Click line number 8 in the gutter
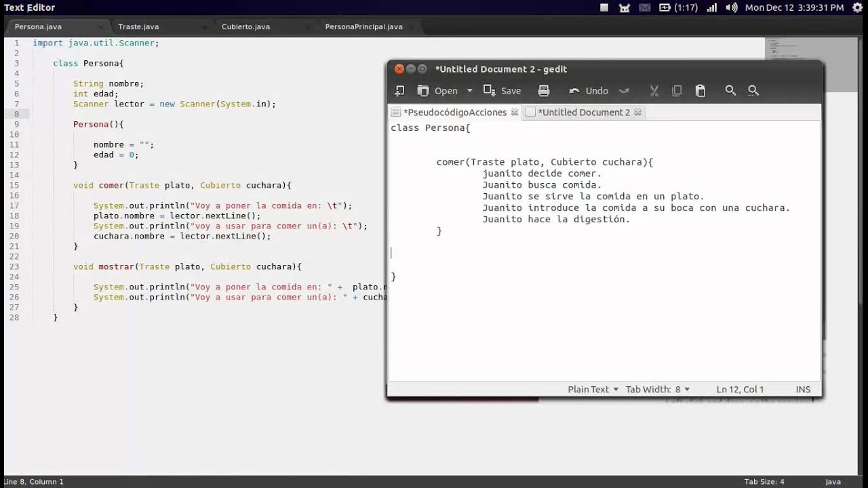This screenshot has width=868, height=488. (x=16, y=114)
